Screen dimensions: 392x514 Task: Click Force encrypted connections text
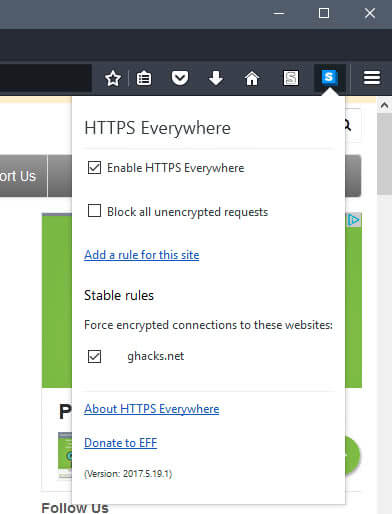pos(208,325)
